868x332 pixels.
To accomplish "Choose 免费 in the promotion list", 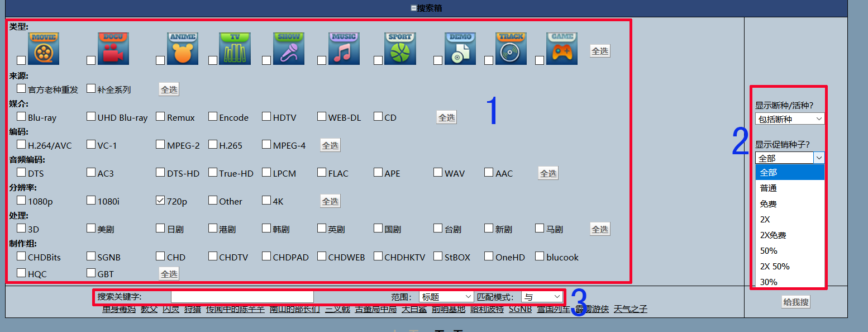I will (x=790, y=203).
